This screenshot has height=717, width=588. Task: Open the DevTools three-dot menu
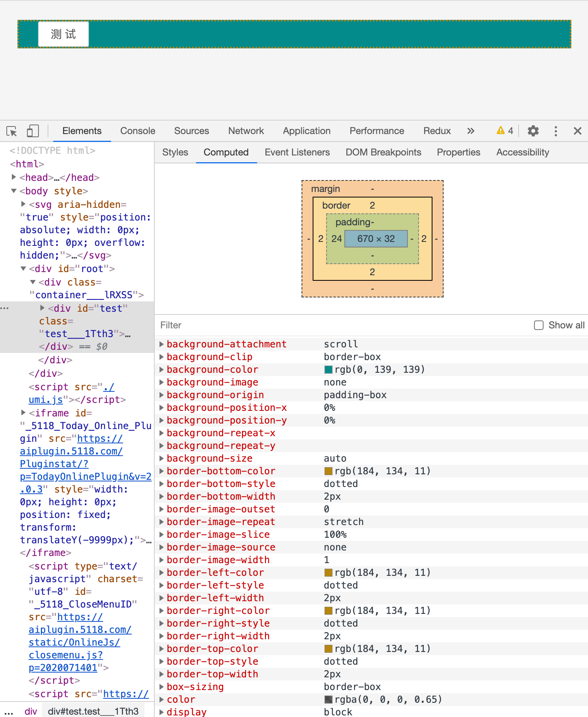click(x=555, y=131)
